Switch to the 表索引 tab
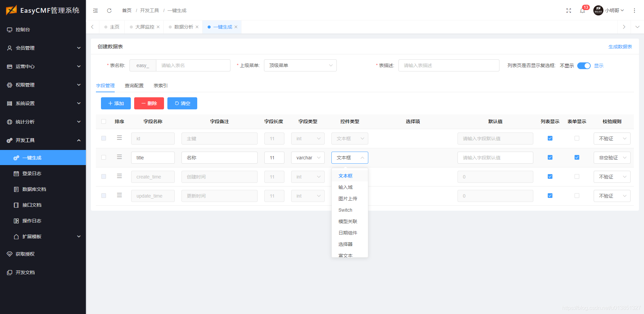Image resolution: width=644 pixels, height=314 pixels. point(161,86)
